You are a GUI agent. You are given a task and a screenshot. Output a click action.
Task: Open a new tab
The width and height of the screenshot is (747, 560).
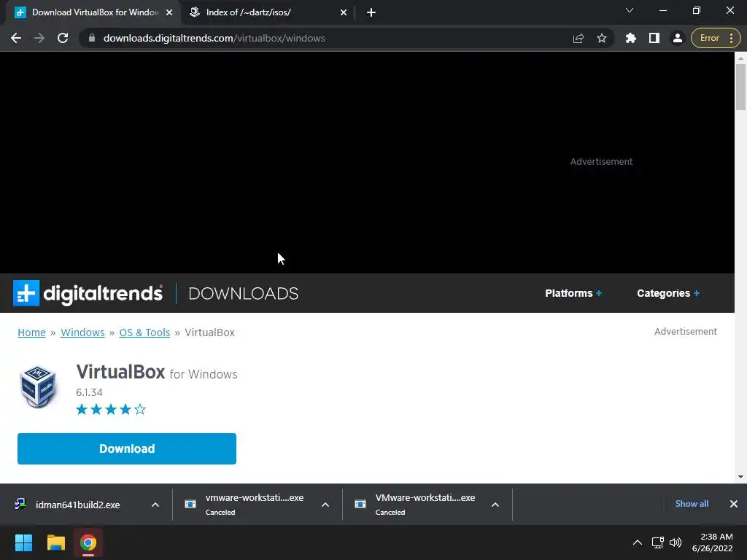coord(371,12)
